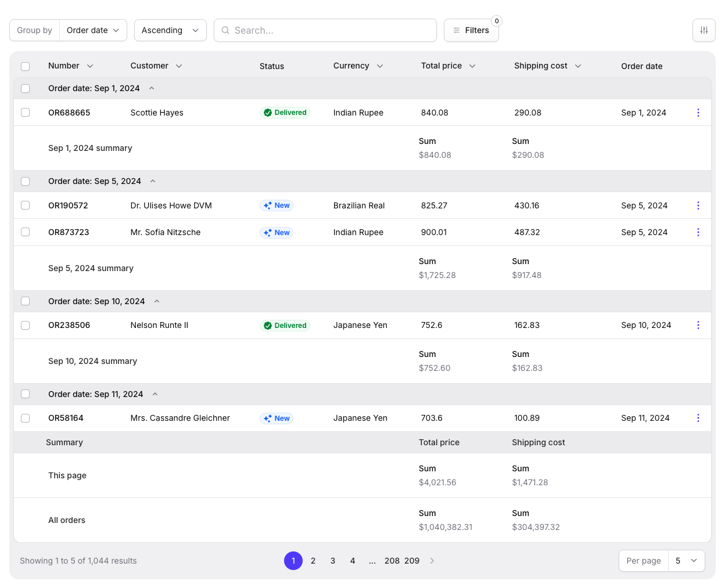Click the Delivered badge for Nelson Runte II
725x588 pixels.
click(x=285, y=326)
